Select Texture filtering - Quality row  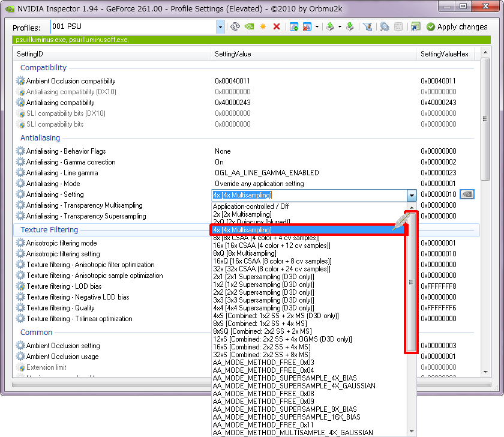[113, 308]
